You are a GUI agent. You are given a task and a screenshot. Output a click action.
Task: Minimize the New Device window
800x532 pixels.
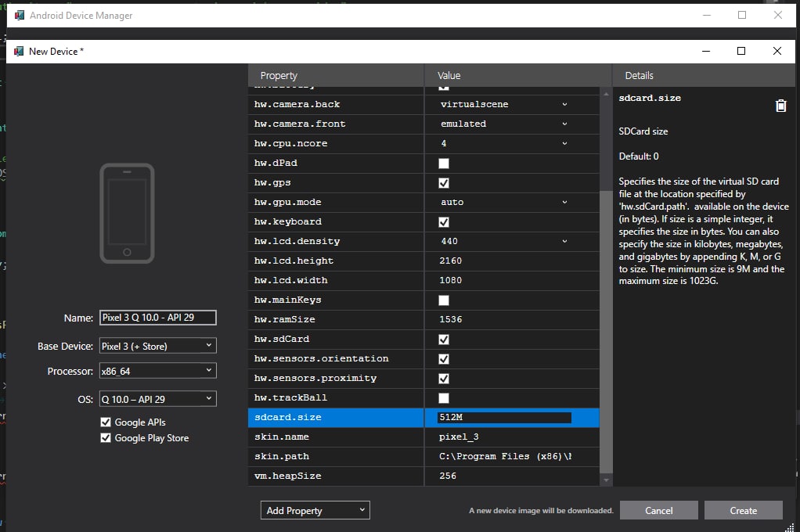(x=706, y=51)
